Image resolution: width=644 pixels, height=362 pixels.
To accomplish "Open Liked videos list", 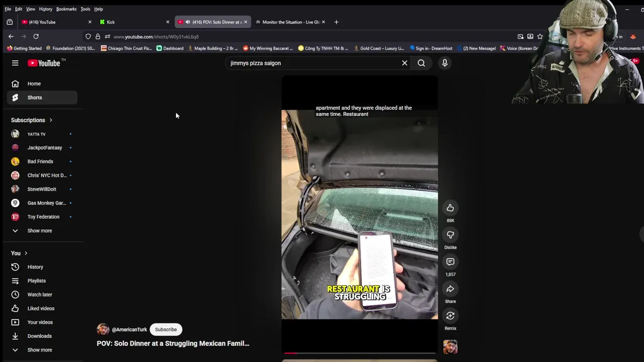I will pos(42,308).
